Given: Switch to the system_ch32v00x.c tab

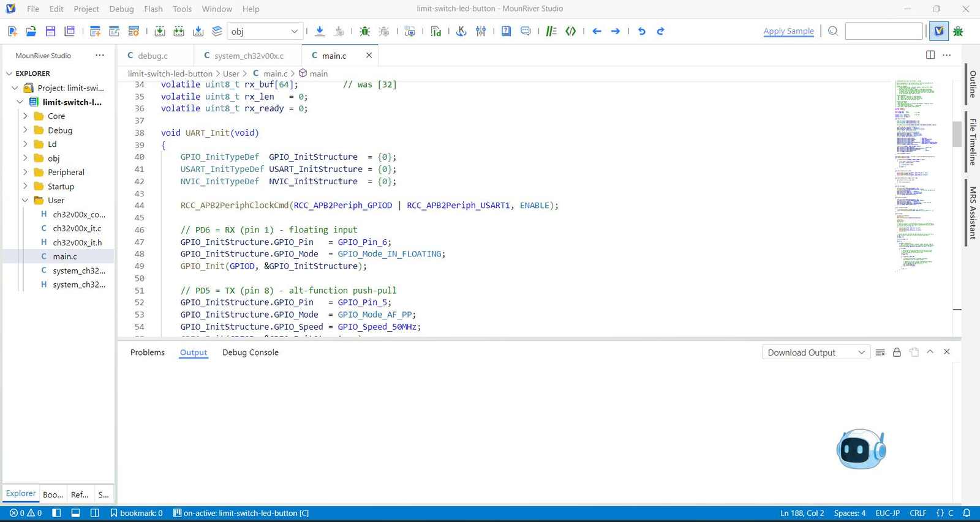Looking at the screenshot, I should (248, 55).
